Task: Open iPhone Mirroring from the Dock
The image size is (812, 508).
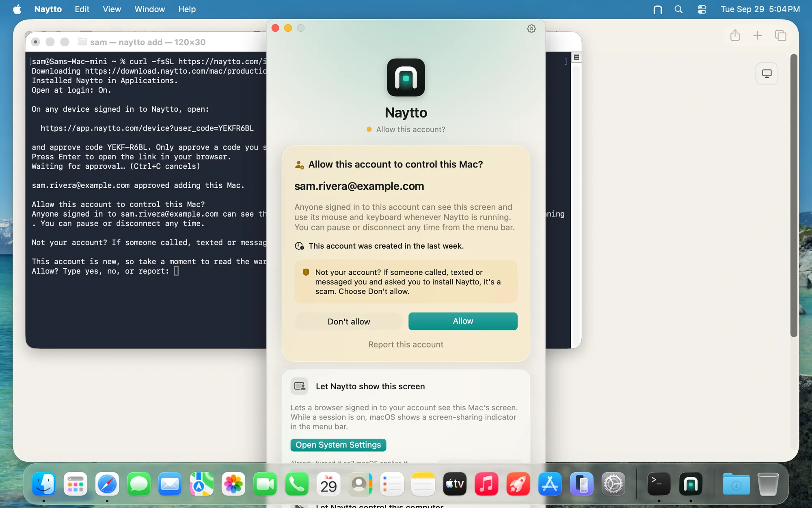Action: 581,484
